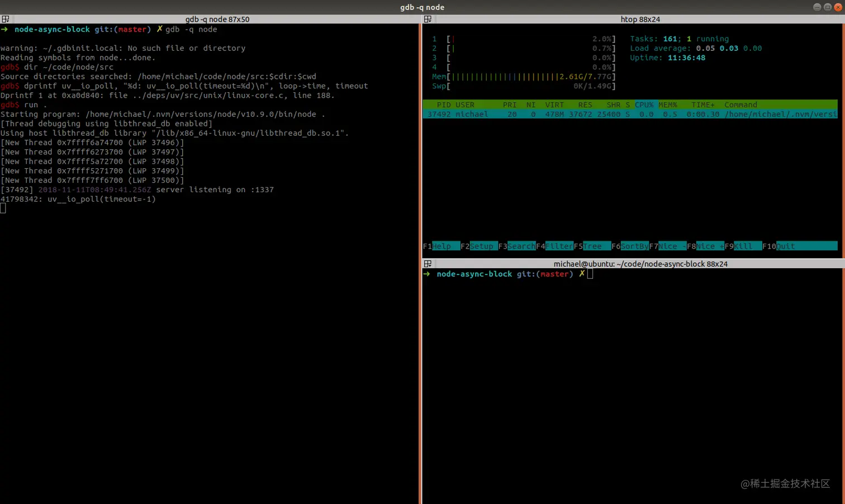845x504 pixels.
Task: Select the htop process row for PID 37492
Action: [x=630, y=115]
